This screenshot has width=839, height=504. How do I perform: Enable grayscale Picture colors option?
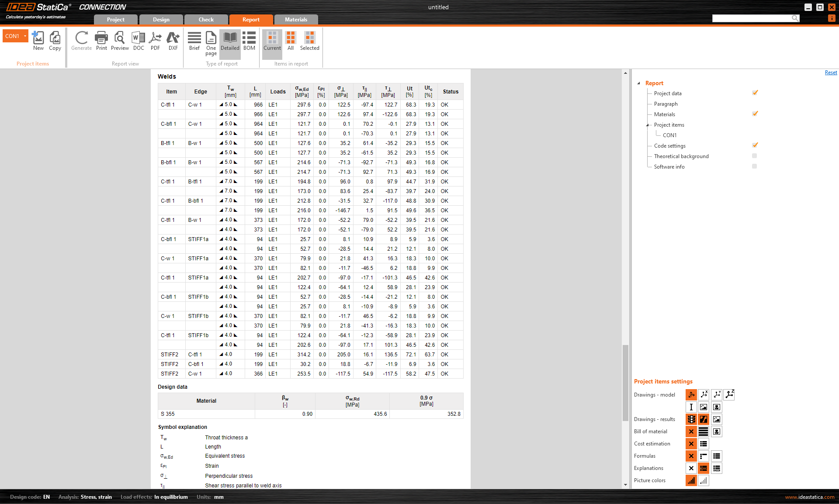point(704,480)
